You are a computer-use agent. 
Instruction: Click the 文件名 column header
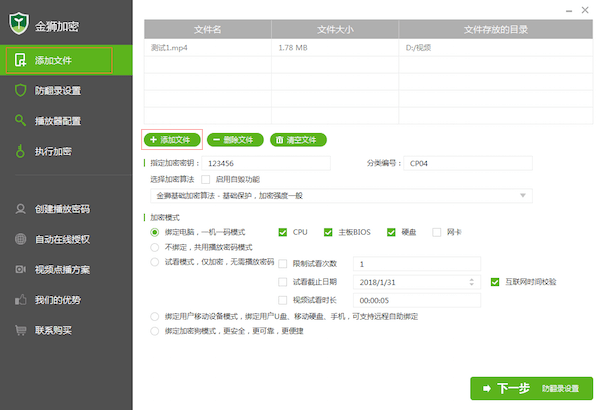pyautogui.click(x=207, y=29)
